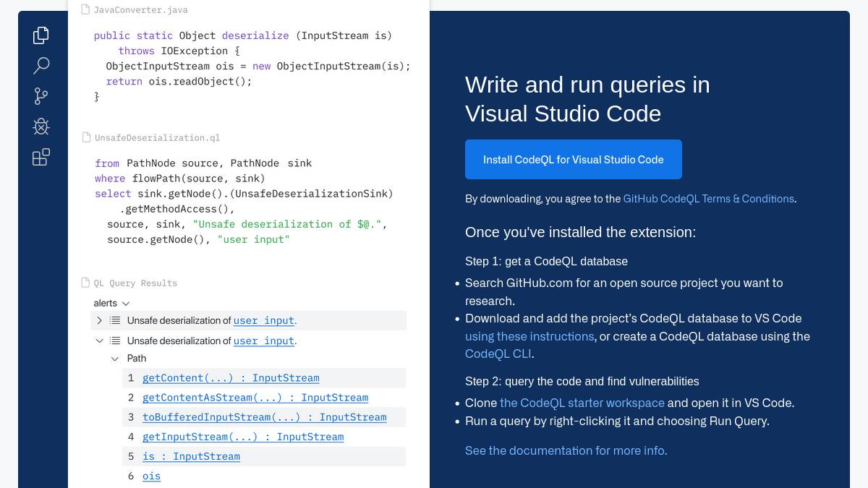
Task: Open the CodeQL CLI link
Action: (498, 354)
